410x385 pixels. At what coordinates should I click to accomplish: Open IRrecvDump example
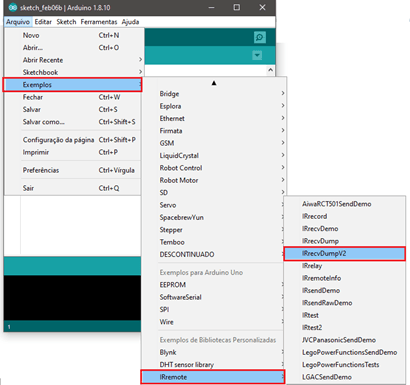(345, 241)
